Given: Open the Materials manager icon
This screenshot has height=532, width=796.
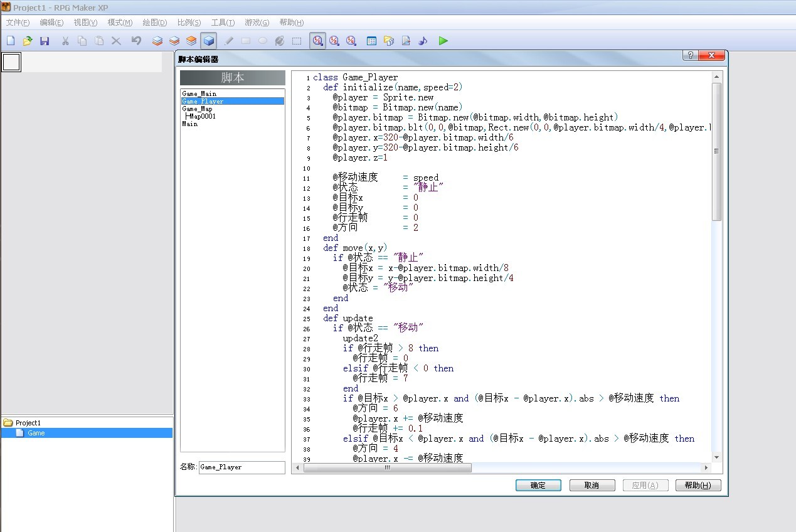Looking at the screenshot, I should (389, 41).
